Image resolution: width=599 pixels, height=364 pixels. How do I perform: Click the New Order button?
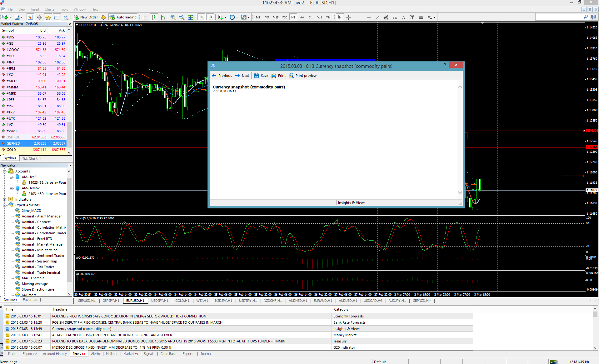click(86, 17)
